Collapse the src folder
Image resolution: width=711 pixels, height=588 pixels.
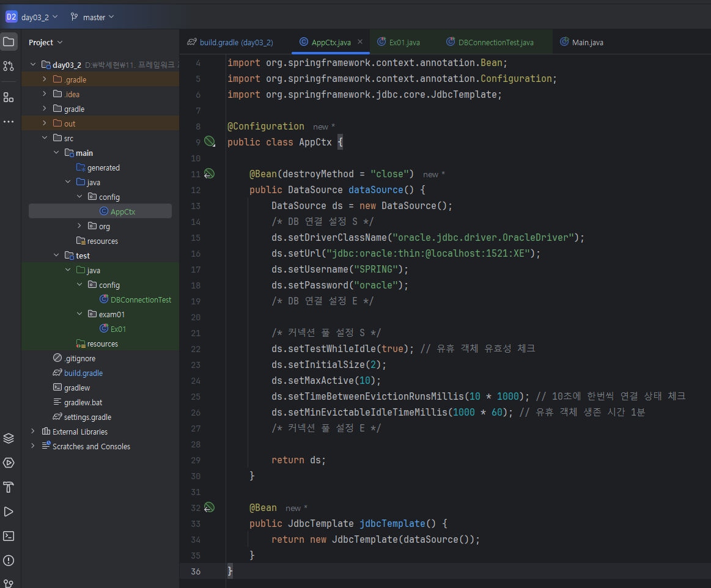[45, 138]
